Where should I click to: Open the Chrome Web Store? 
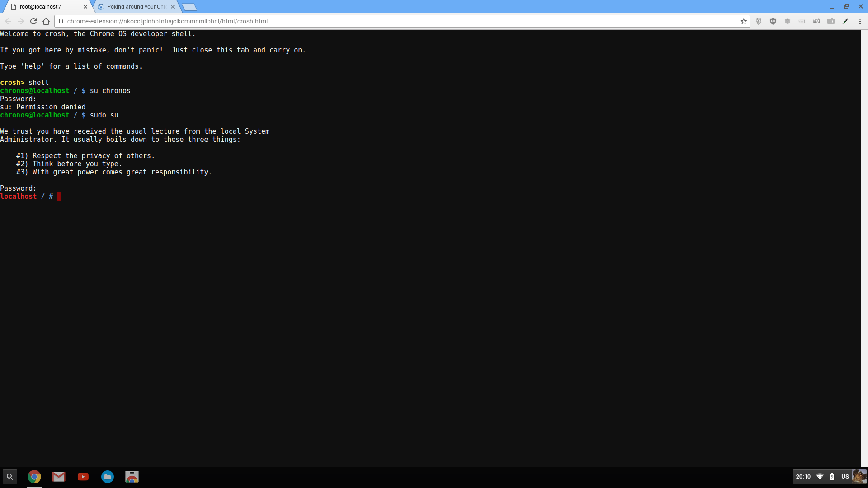(x=132, y=477)
